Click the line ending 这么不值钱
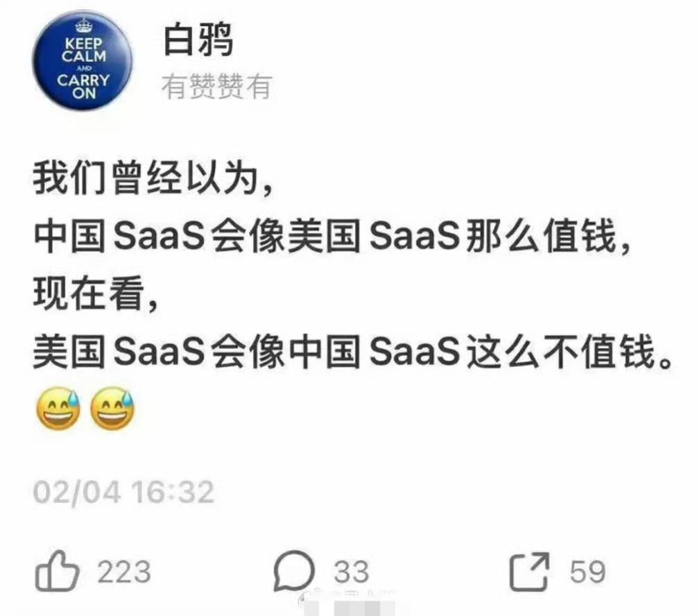Screen dimensions: 699x616 tap(352, 352)
